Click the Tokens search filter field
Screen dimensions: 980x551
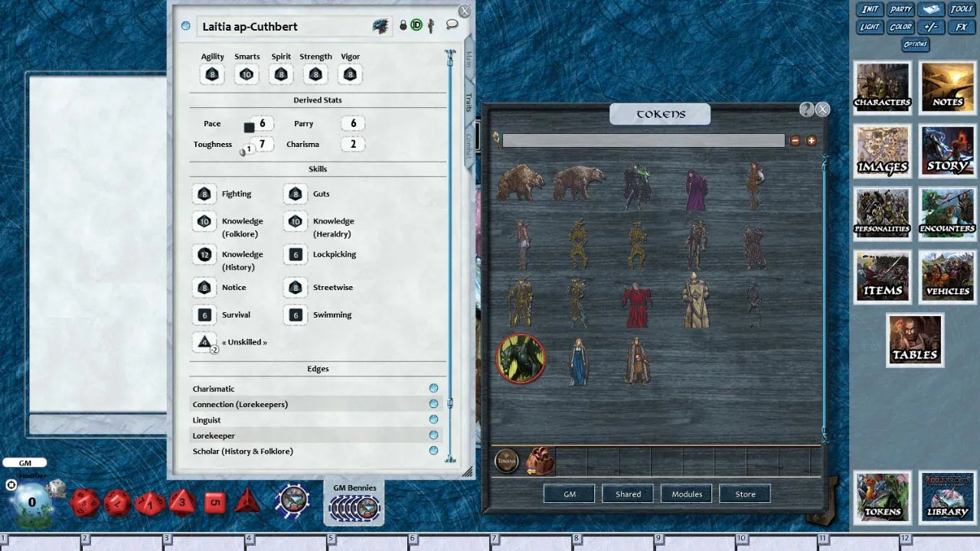pos(643,141)
